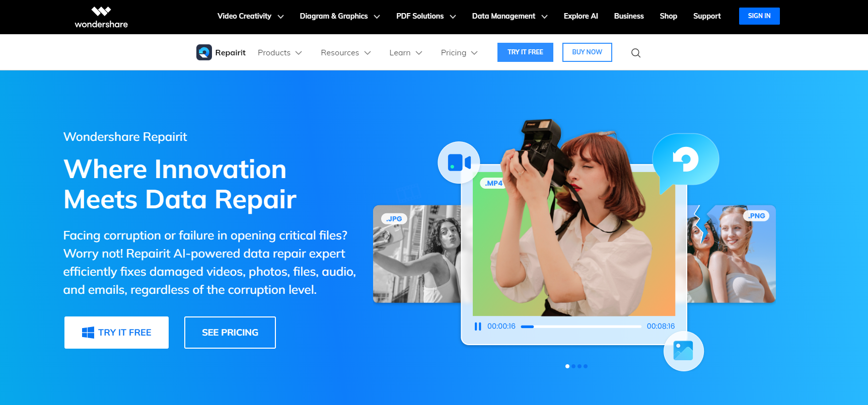Viewport: 868px width, 405px height.
Task: Click the .PNG label tag
Action: 756,216
